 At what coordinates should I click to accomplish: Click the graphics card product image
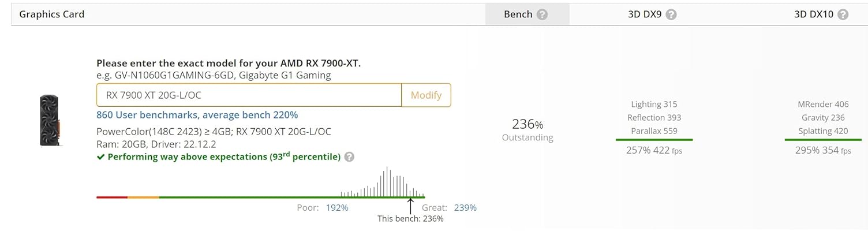pos(49,121)
